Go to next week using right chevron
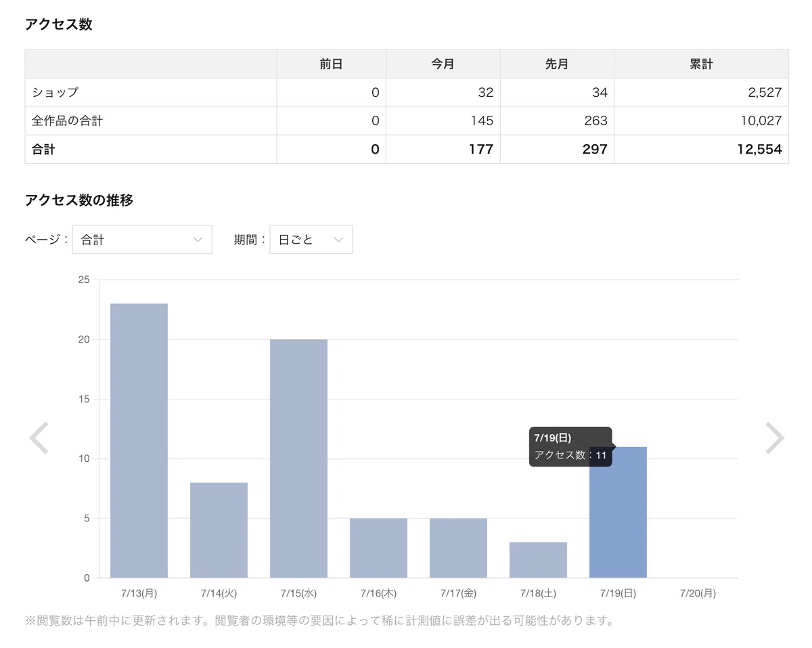 coord(775,438)
